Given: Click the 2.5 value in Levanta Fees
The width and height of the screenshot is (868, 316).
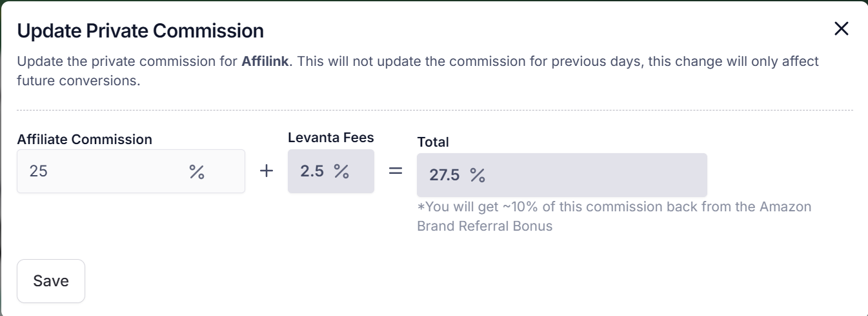Looking at the screenshot, I should tap(312, 171).
